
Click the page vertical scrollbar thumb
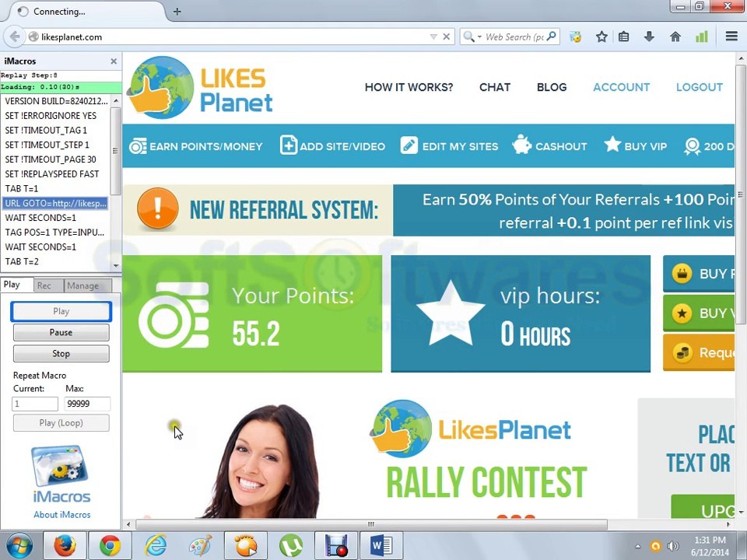tap(740, 194)
